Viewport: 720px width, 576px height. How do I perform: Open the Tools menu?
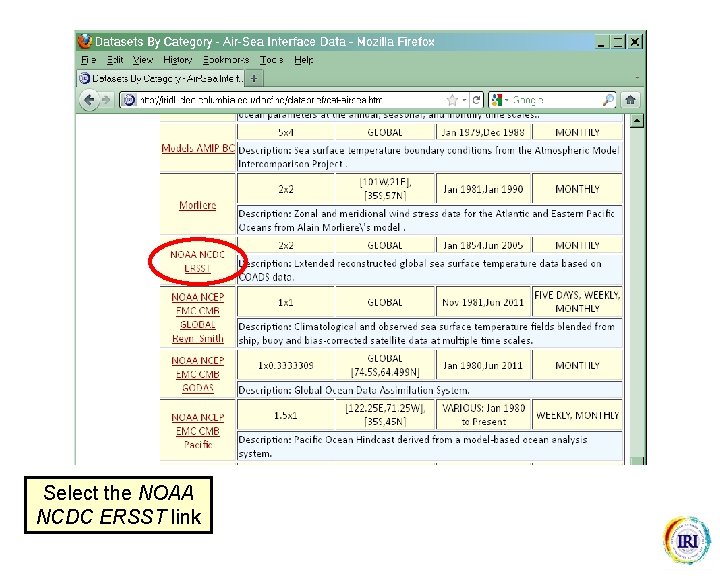point(271,60)
